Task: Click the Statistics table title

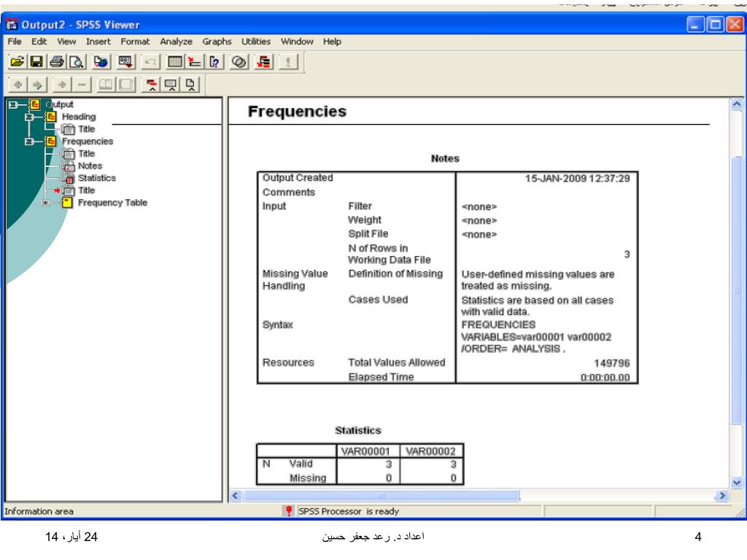Action: click(x=357, y=430)
